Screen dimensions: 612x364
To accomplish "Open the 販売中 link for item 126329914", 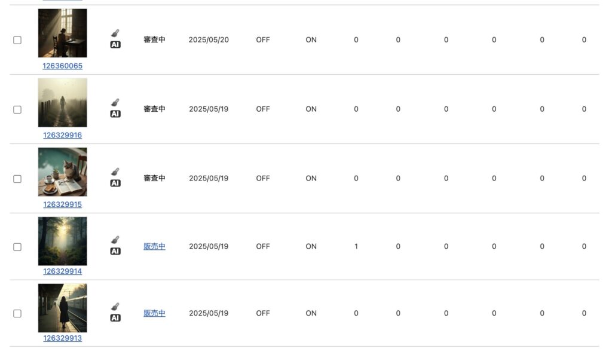I will pos(154,246).
